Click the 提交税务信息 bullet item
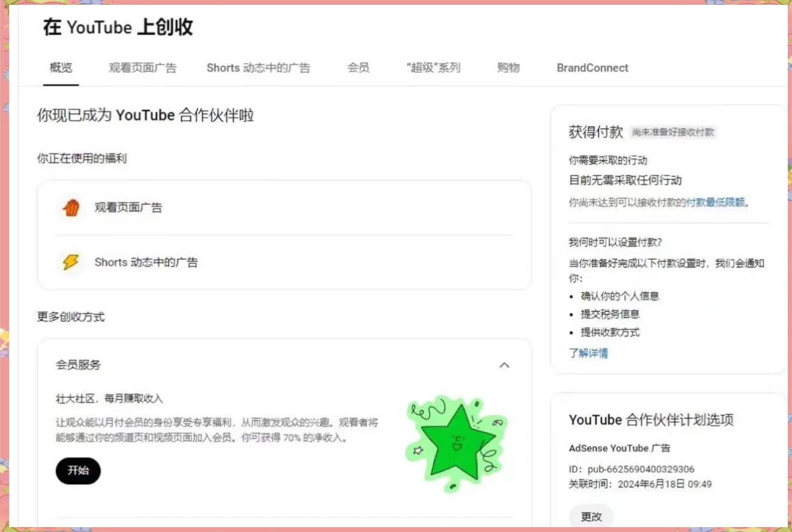792x532 pixels. 610,314
